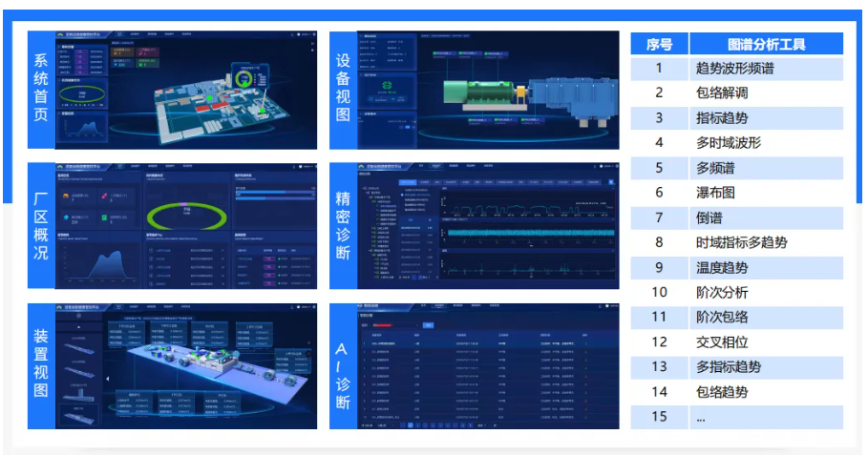Screen dimensions: 868x455
Task: Click sequence number 15 in the table
Action: [659, 416]
